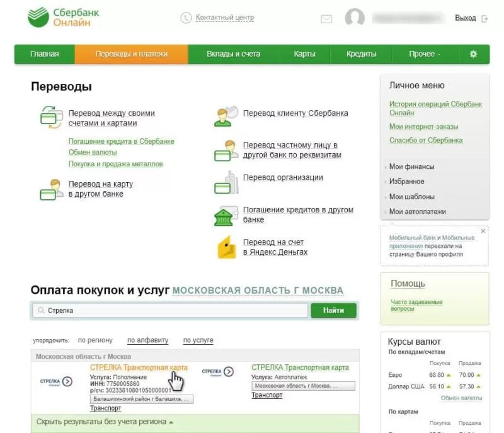Open Спасибо от Сбербанка link
504x433 pixels.
coord(426,140)
